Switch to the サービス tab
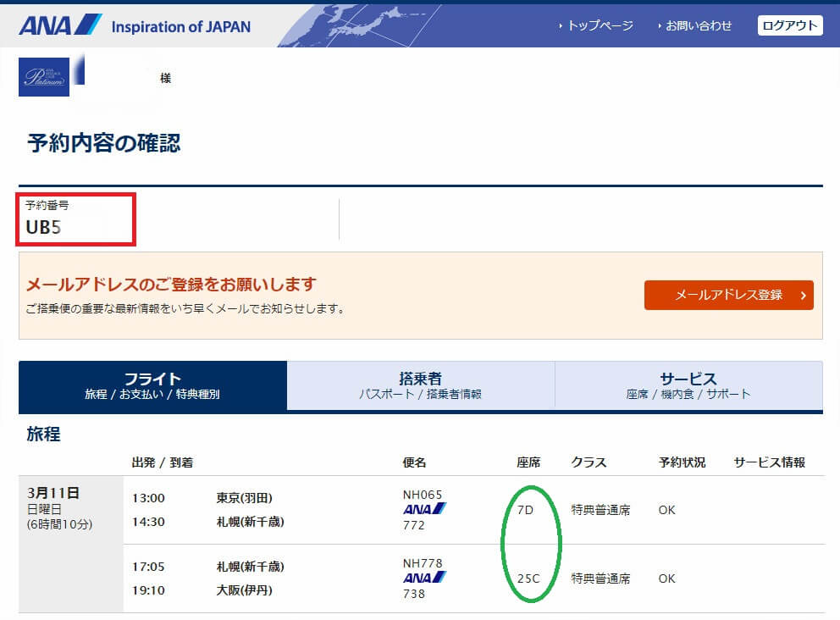The image size is (840, 620). pyautogui.click(x=688, y=386)
